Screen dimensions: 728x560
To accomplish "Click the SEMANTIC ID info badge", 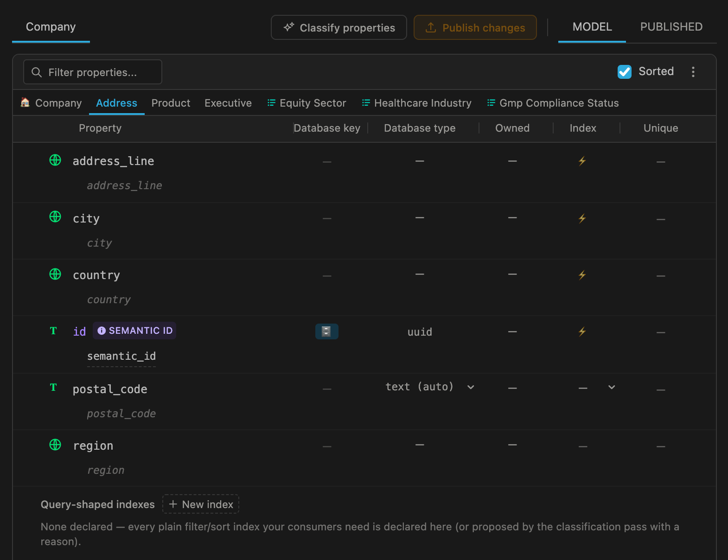I will [x=134, y=331].
